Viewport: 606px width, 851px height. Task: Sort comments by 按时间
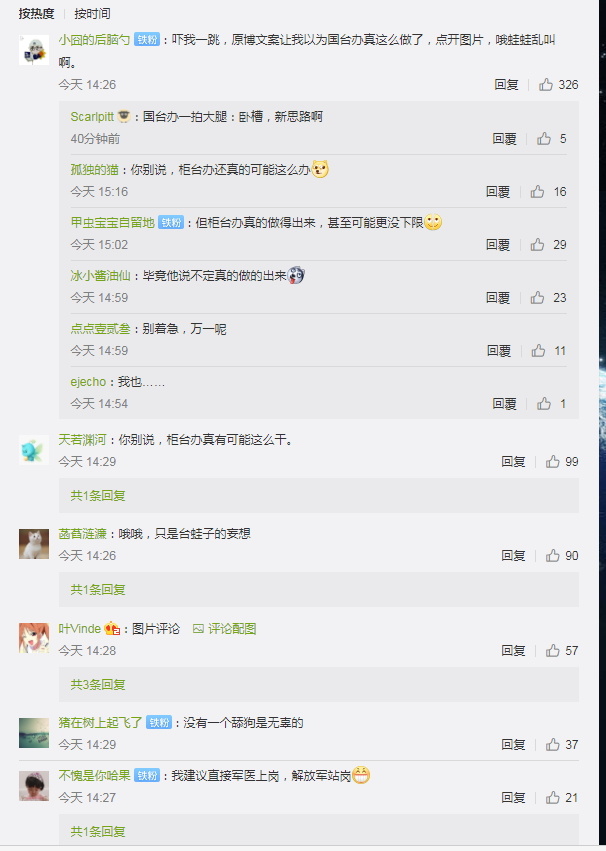pos(92,14)
